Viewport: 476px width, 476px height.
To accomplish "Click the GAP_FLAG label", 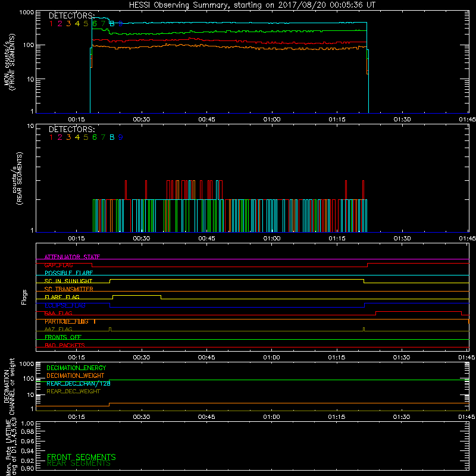I will 58,265.
